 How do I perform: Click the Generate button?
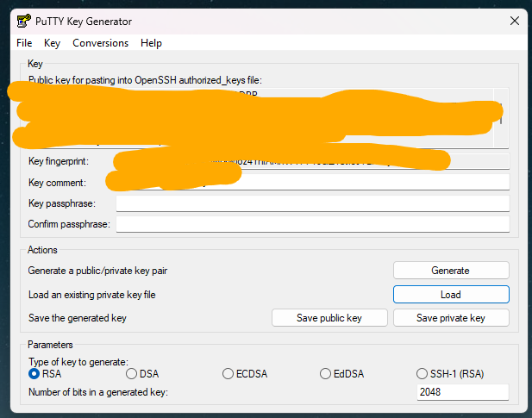(x=451, y=270)
